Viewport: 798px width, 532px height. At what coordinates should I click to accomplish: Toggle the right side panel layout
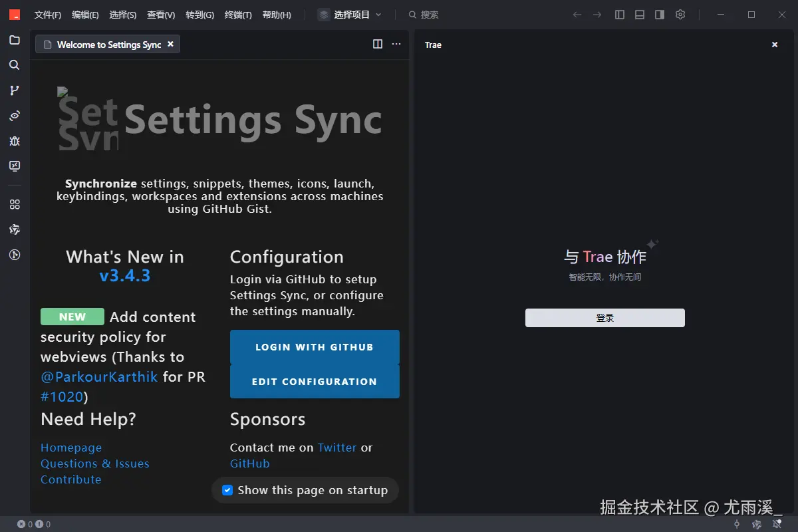pos(660,15)
